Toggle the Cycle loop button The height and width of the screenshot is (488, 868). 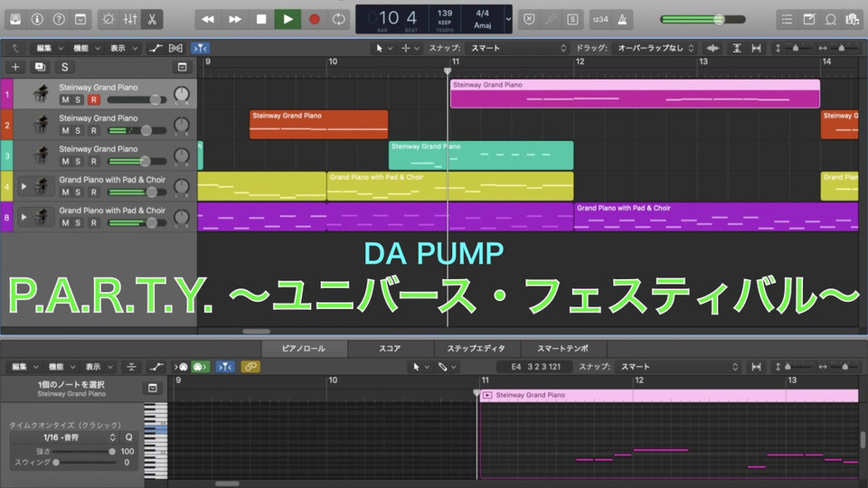coord(338,19)
